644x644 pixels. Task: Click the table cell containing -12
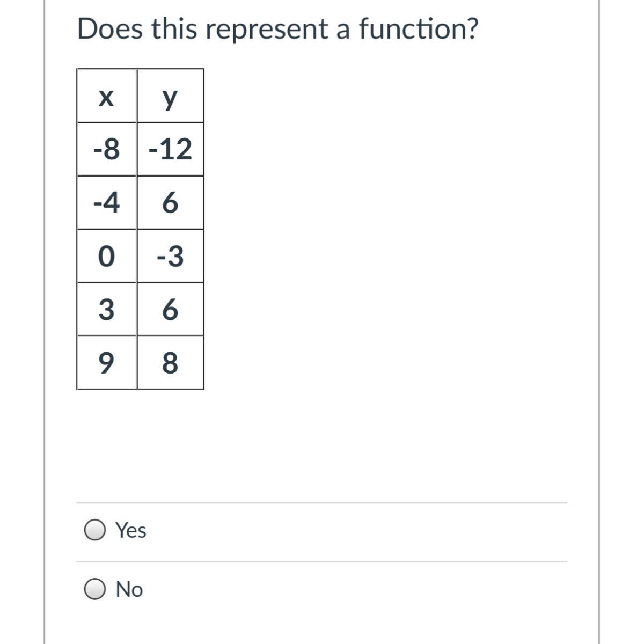170,149
